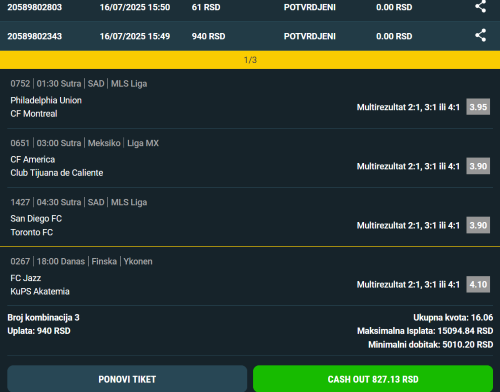The image size is (500, 392).
Task: Share ticket 20589802803 via share icon
Action: point(480,6)
